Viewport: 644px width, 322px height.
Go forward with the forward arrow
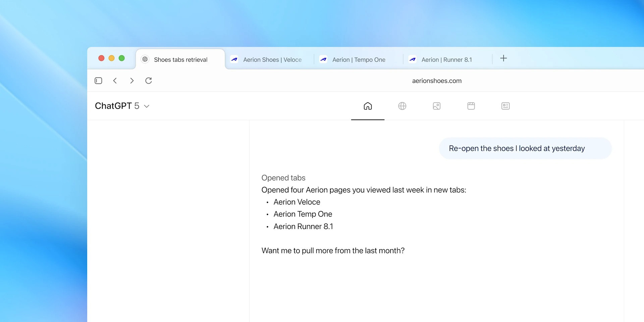pyautogui.click(x=132, y=80)
